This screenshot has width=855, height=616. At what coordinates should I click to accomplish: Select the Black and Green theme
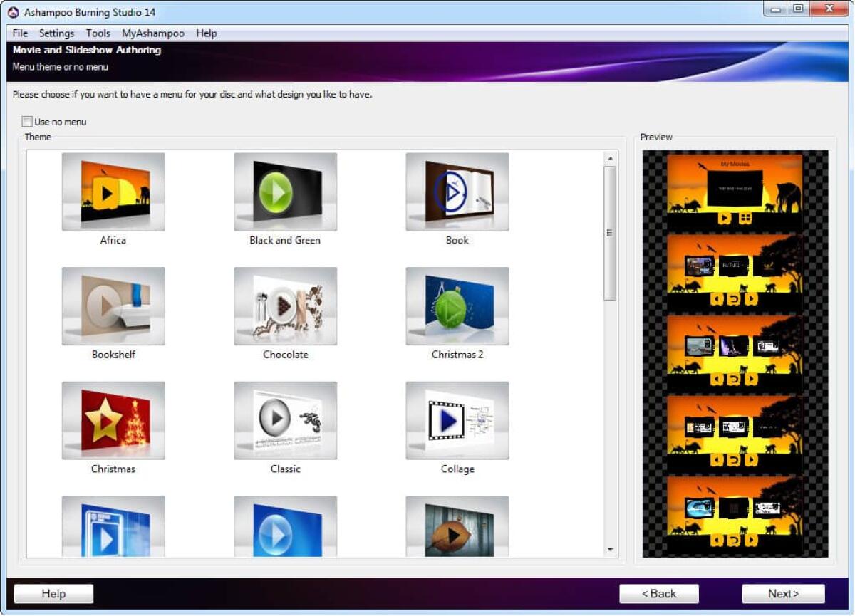click(x=285, y=192)
